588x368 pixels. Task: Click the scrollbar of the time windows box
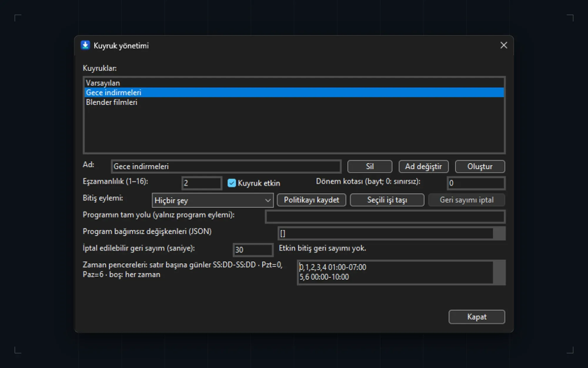499,272
